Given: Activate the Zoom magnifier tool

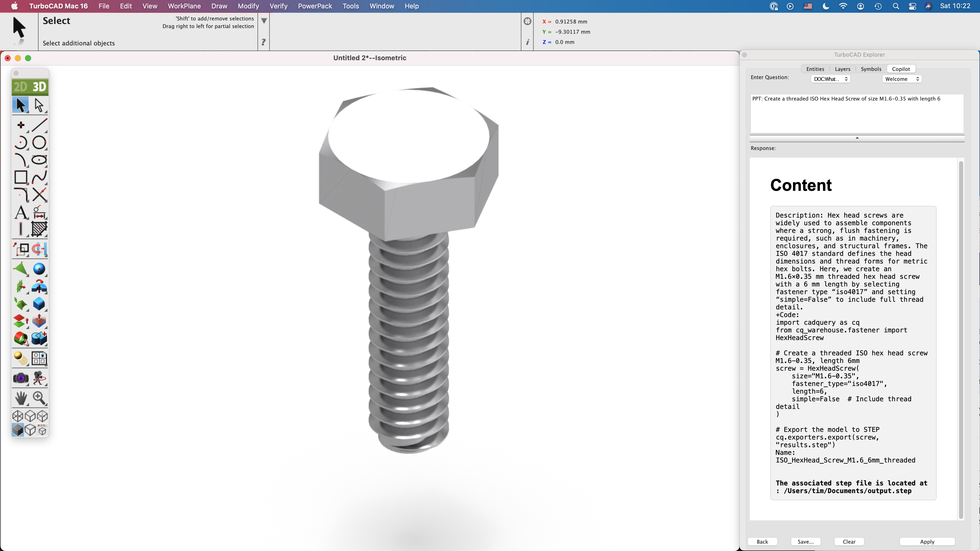Looking at the screenshot, I should 39,398.
